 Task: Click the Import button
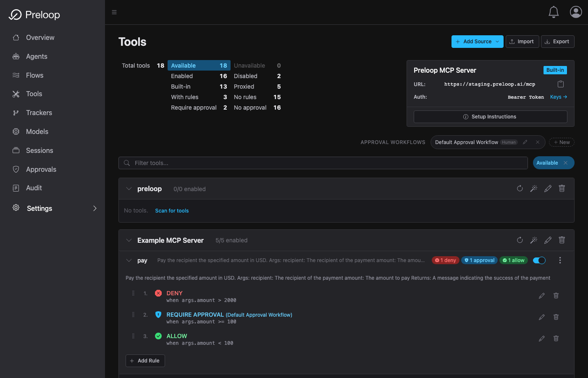[522, 42]
